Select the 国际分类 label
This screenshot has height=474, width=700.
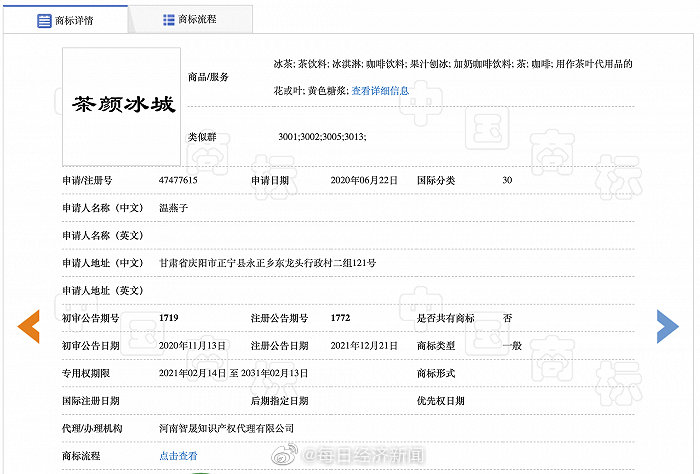pyautogui.click(x=436, y=180)
